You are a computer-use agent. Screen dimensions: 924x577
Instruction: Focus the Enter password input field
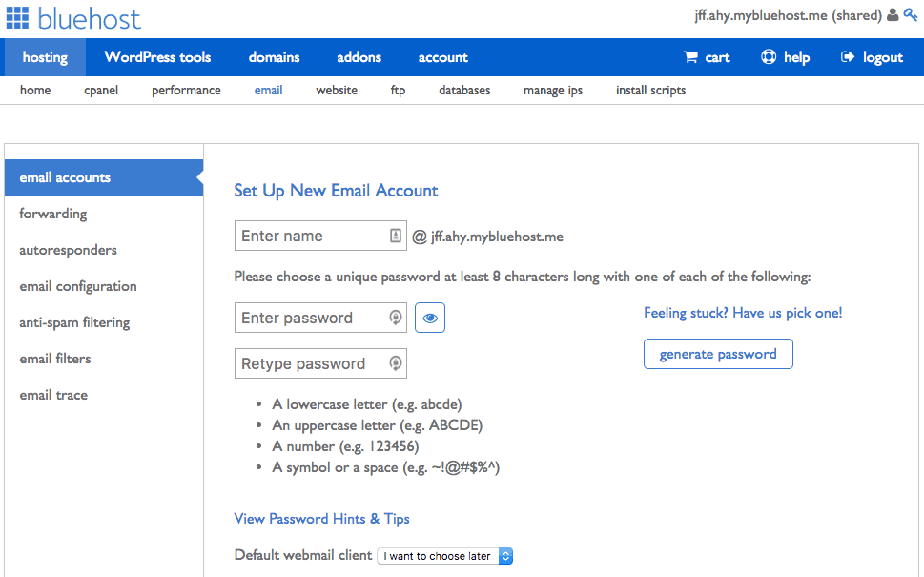(320, 318)
